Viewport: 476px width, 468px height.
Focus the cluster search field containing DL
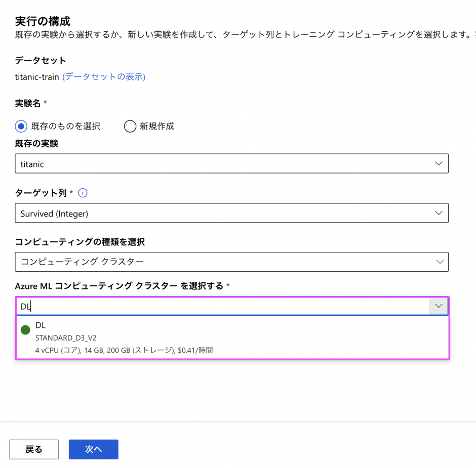point(223,306)
